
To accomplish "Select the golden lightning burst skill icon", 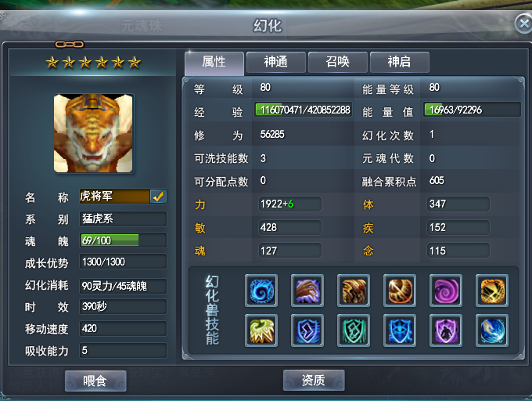I will [491, 291].
